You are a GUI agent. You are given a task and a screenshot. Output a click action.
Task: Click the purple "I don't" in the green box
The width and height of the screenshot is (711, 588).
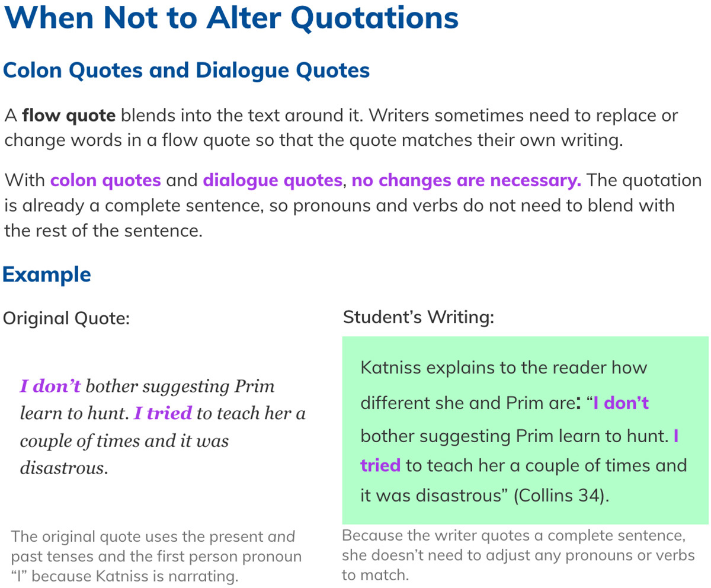click(x=621, y=404)
